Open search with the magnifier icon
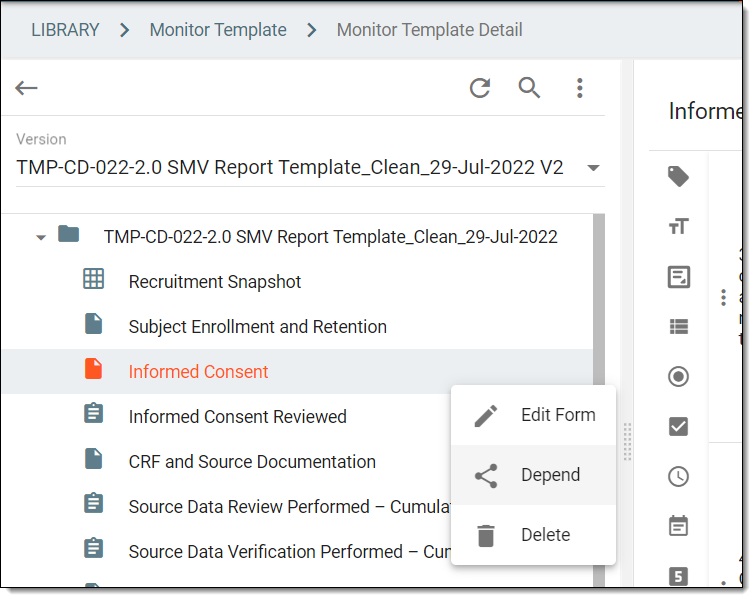 tap(529, 88)
